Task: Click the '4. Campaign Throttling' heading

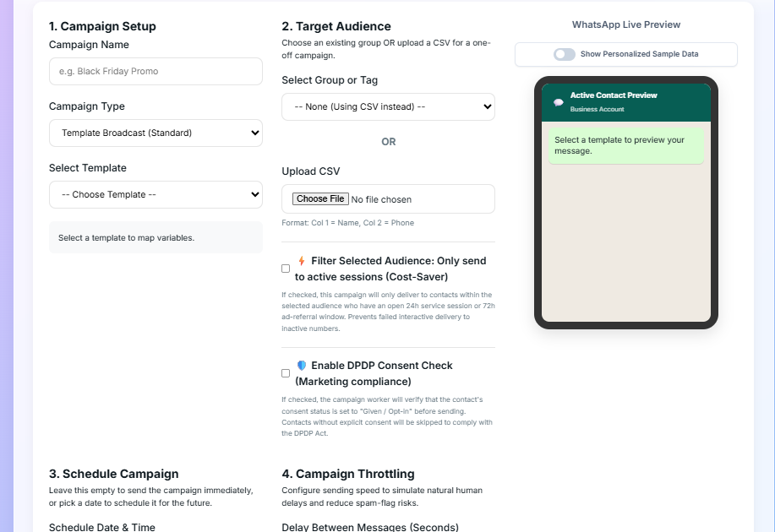Action: click(x=348, y=474)
